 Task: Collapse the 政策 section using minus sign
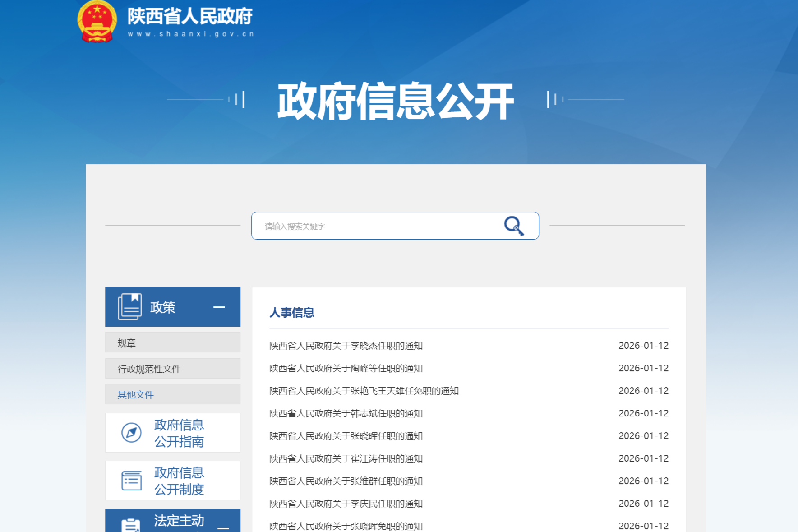tap(219, 307)
